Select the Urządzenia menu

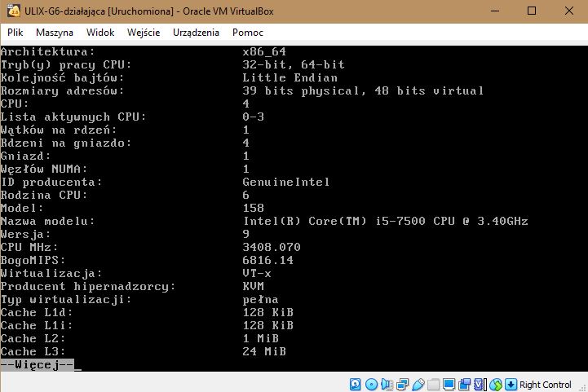[196, 33]
